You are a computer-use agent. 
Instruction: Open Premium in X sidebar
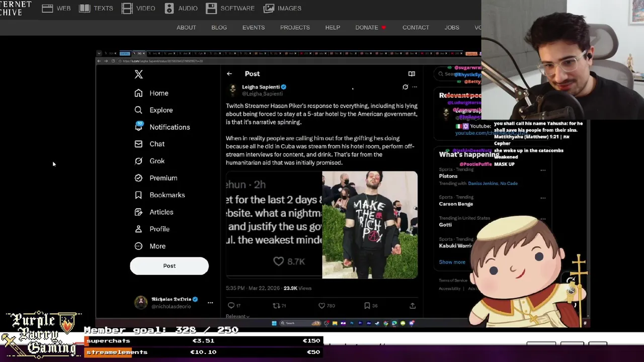(x=155, y=178)
